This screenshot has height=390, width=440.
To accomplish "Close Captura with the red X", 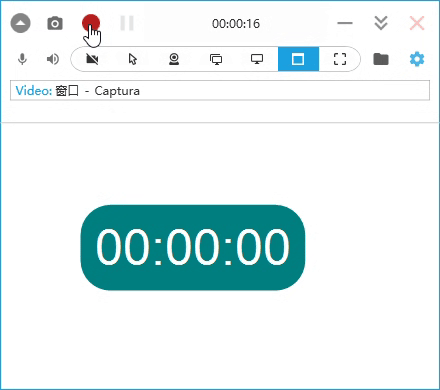I will point(417,23).
